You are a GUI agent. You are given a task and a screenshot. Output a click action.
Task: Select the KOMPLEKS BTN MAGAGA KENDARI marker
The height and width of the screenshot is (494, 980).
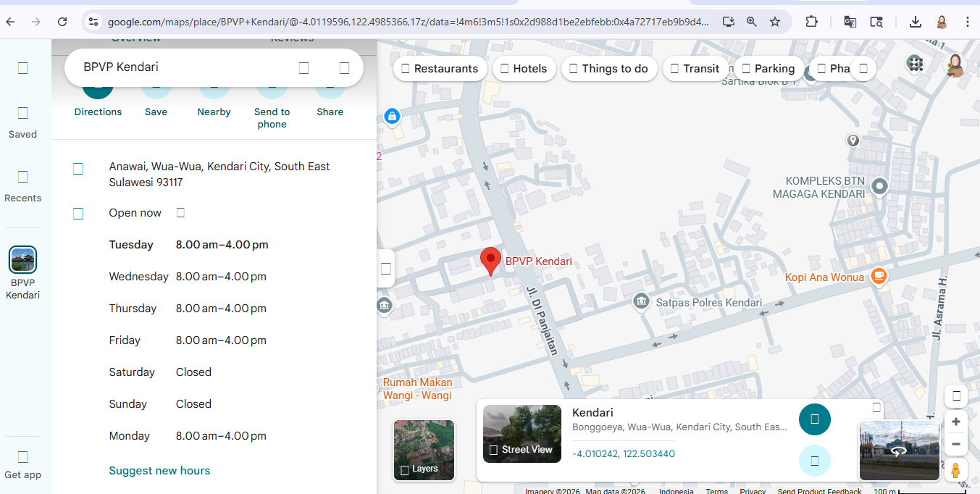tap(880, 187)
